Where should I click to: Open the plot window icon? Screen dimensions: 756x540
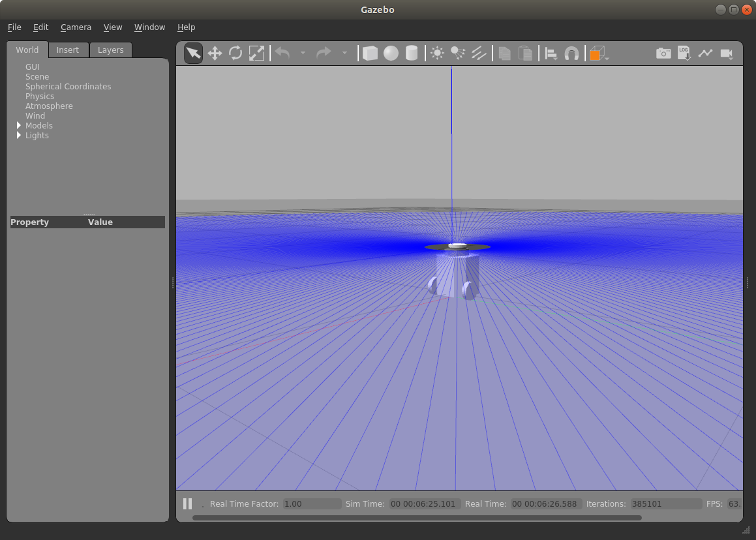705,53
